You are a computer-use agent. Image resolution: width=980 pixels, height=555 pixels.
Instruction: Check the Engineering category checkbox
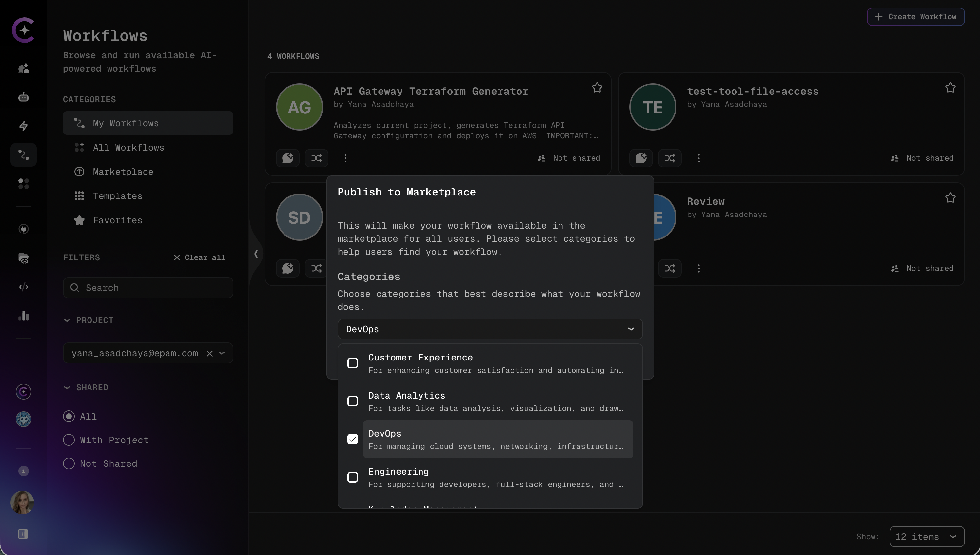pyautogui.click(x=353, y=477)
